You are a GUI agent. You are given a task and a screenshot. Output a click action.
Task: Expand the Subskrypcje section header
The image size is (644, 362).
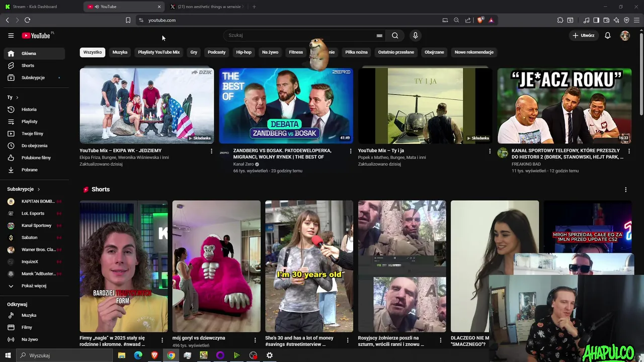[x=23, y=189]
